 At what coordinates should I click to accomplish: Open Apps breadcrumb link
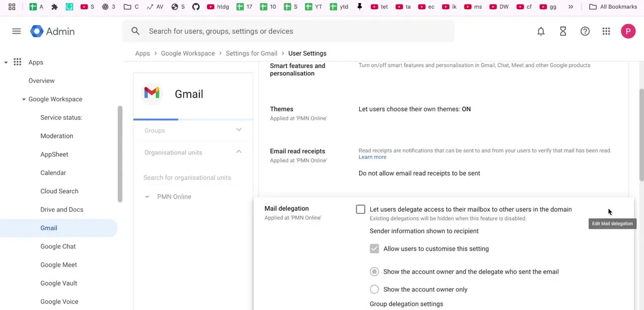[142, 53]
